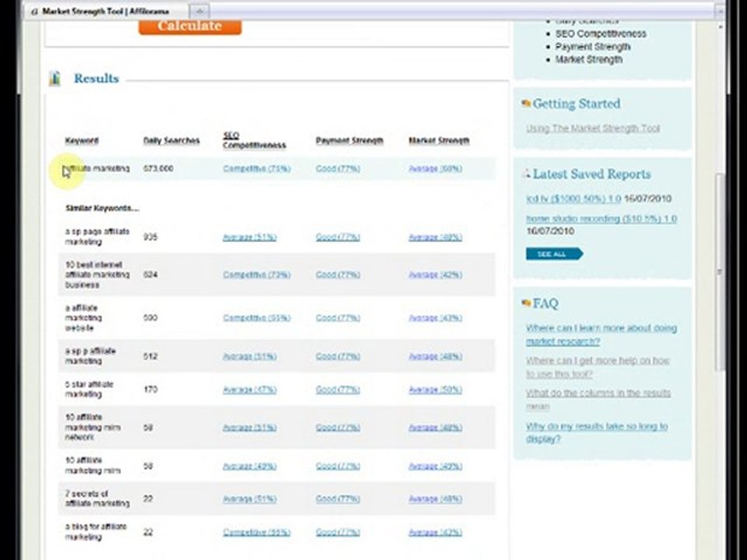Click the 170 daily searches value

[150, 390]
